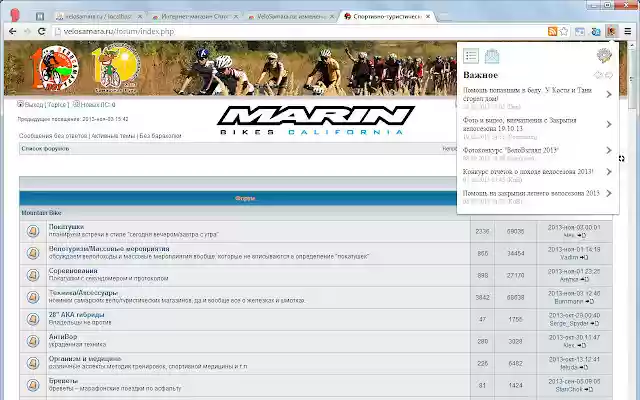Open the envelope messages icon in popup
This screenshot has width=640, height=400.
click(492, 56)
